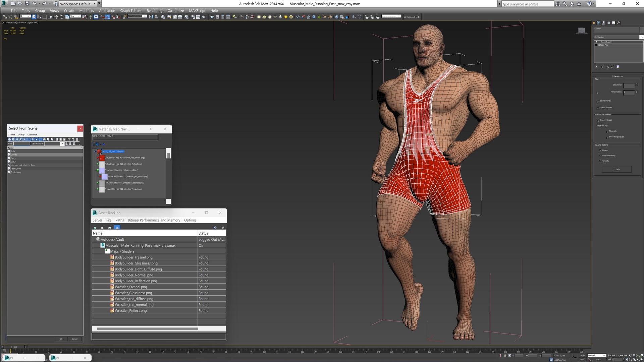This screenshot has width=644, height=362.
Task: Click the yellow sun light icon
Action: pyautogui.click(x=286, y=17)
